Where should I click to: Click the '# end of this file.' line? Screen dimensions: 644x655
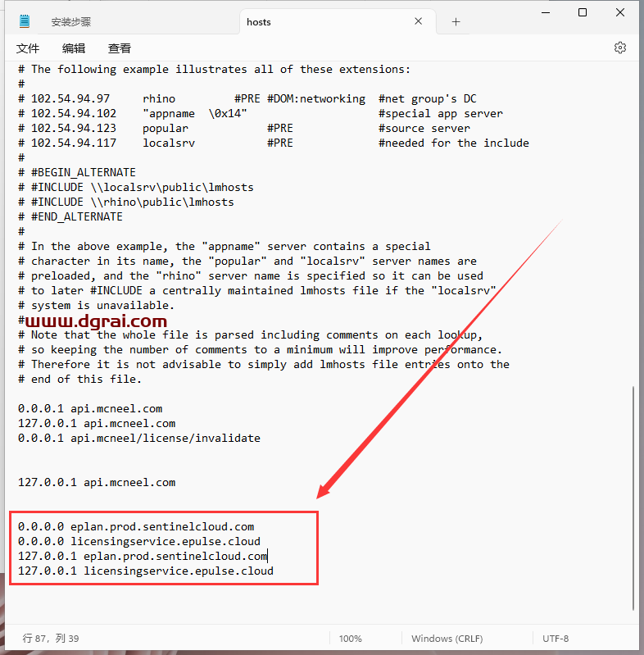[x=79, y=380]
